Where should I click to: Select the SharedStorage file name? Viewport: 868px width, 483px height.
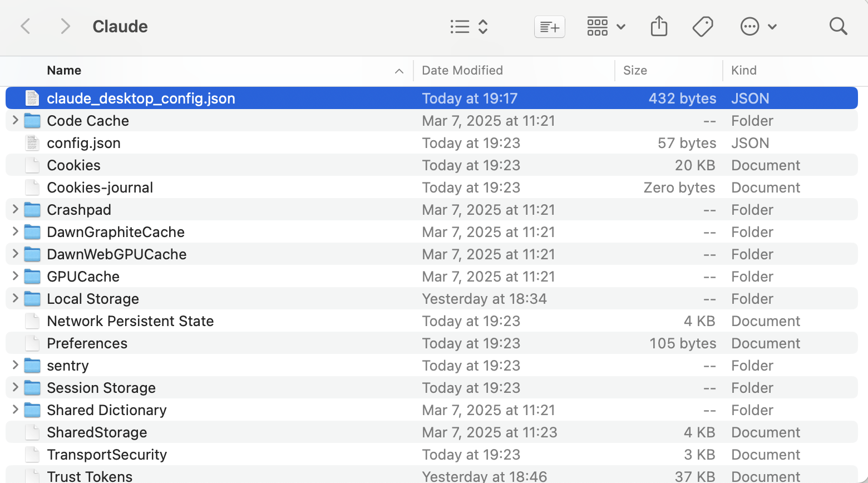[x=97, y=432]
